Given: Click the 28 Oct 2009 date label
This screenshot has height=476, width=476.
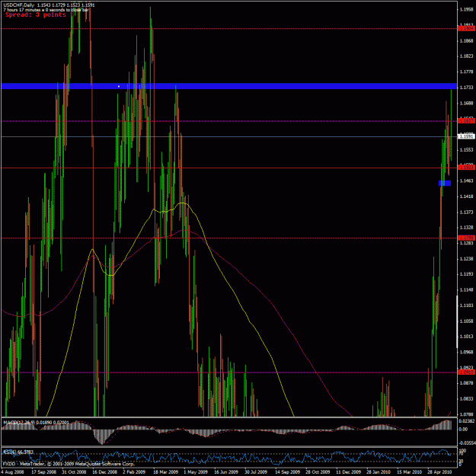Looking at the screenshot, I should click(318, 472).
